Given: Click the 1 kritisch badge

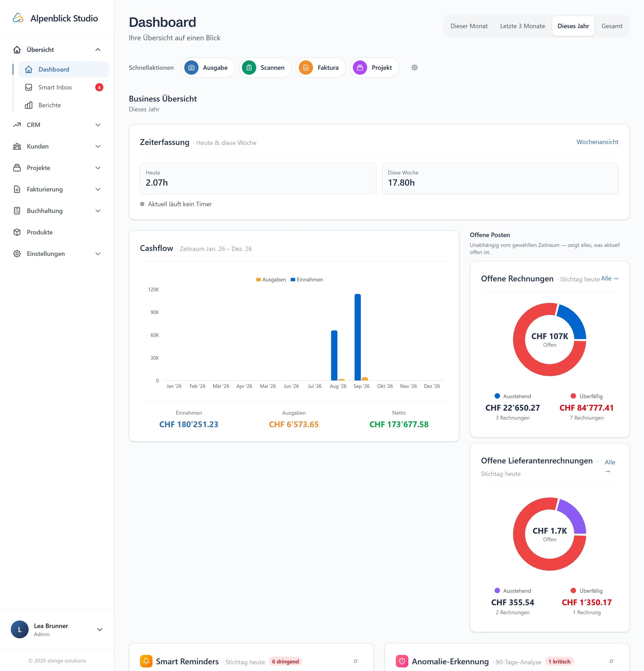Looking at the screenshot, I should [x=559, y=661].
